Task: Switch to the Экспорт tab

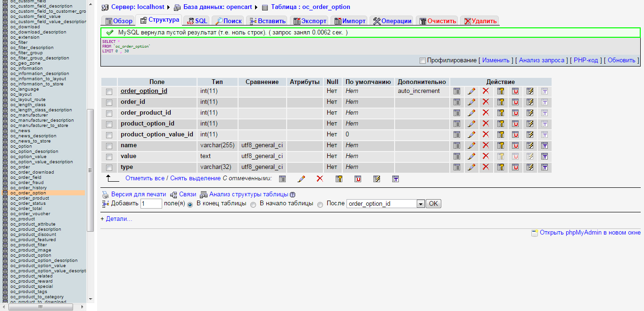Action: pyautogui.click(x=310, y=21)
